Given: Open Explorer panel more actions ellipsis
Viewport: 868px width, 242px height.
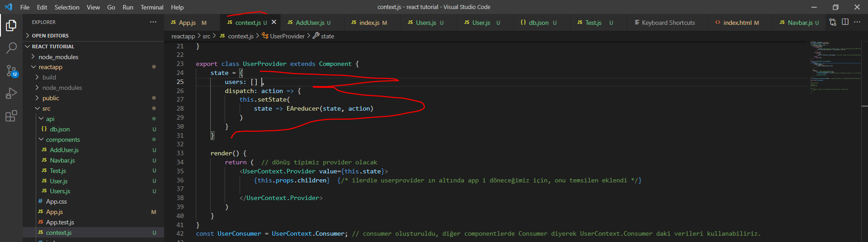Looking at the screenshot, I should point(153,22).
